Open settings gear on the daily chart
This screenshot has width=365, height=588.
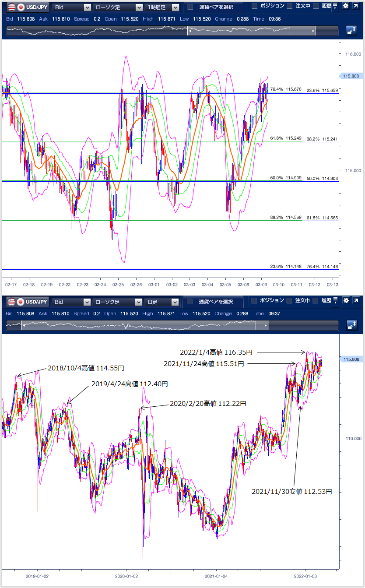346,301
